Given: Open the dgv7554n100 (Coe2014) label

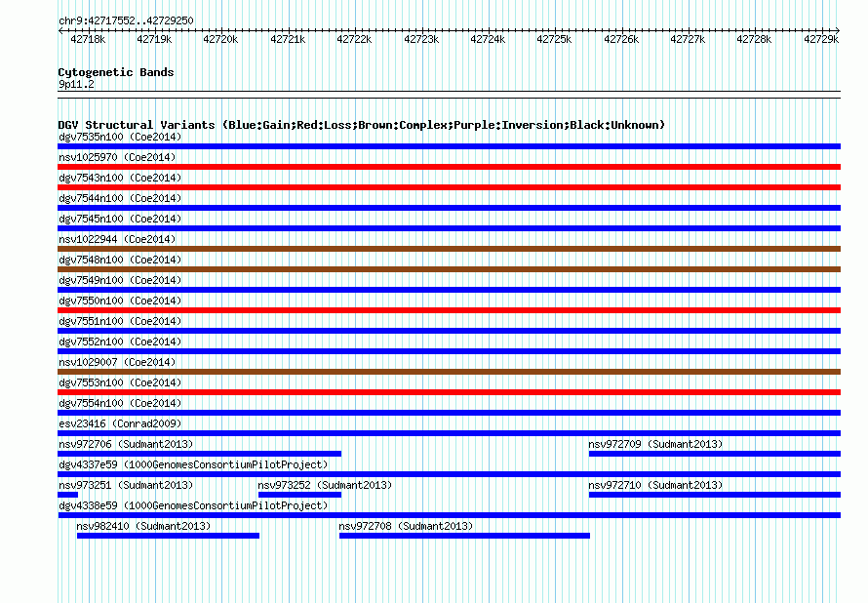Looking at the screenshot, I should (120, 403).
